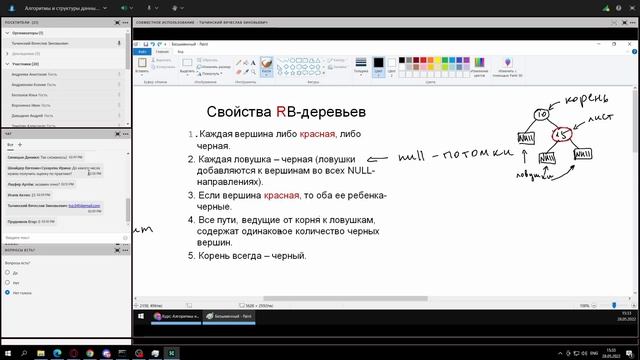
Task: Click the Undo arrow in Paint title bar
Action: coord(152,44)
